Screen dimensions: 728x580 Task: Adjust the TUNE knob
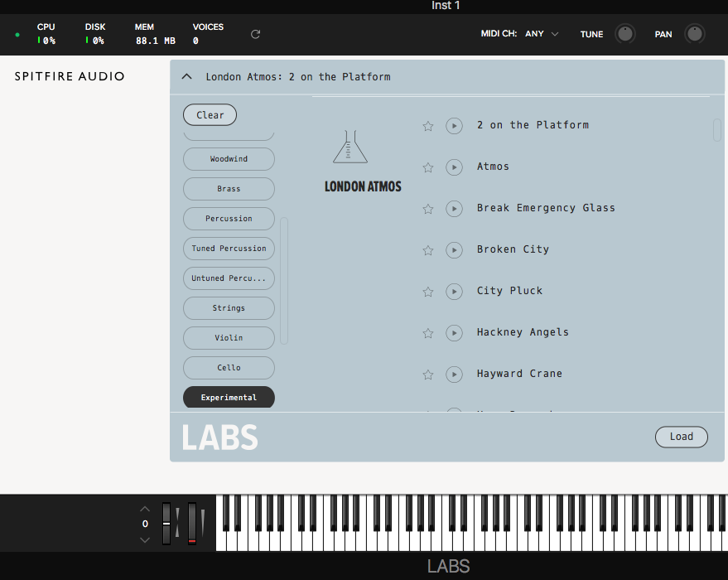(625, 34)
